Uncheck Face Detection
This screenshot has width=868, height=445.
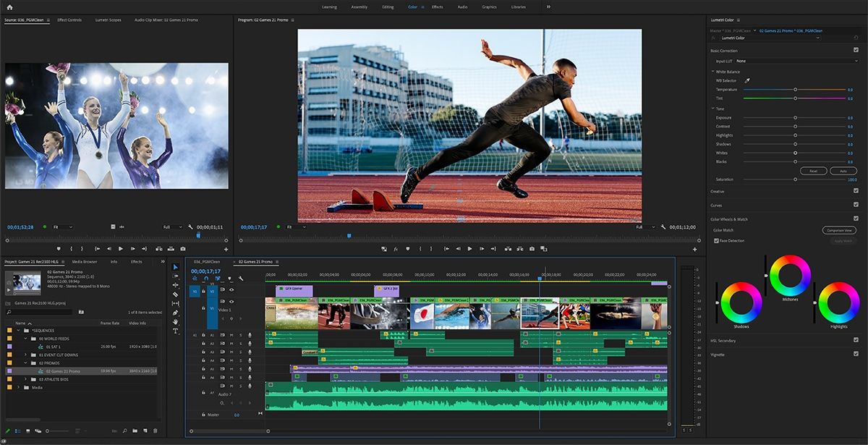[x=717, y=241]
